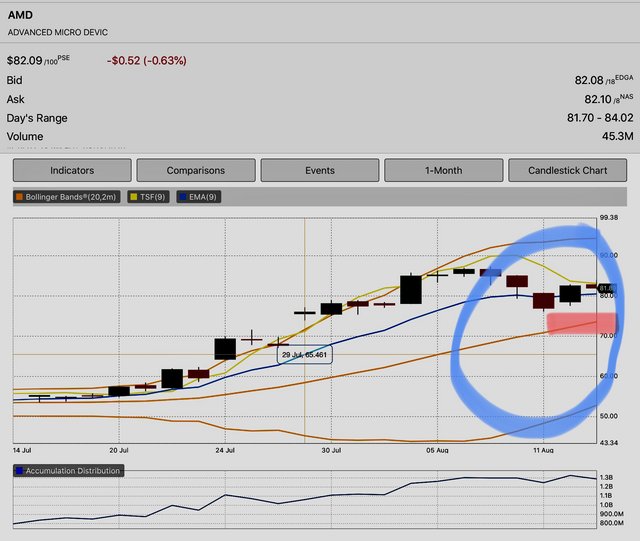Image resolution: width=640 pixels, height=541 pixels.
Task: Click the blue EMA(9) color swatch
Action: point(182,197)
